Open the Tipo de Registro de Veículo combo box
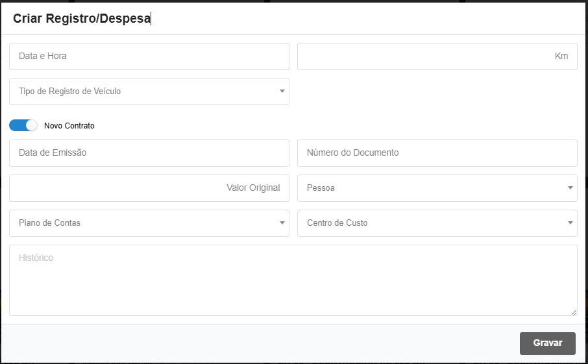Image resolution: width=588 pixels, height=364 pixels. tap(143, 91)
